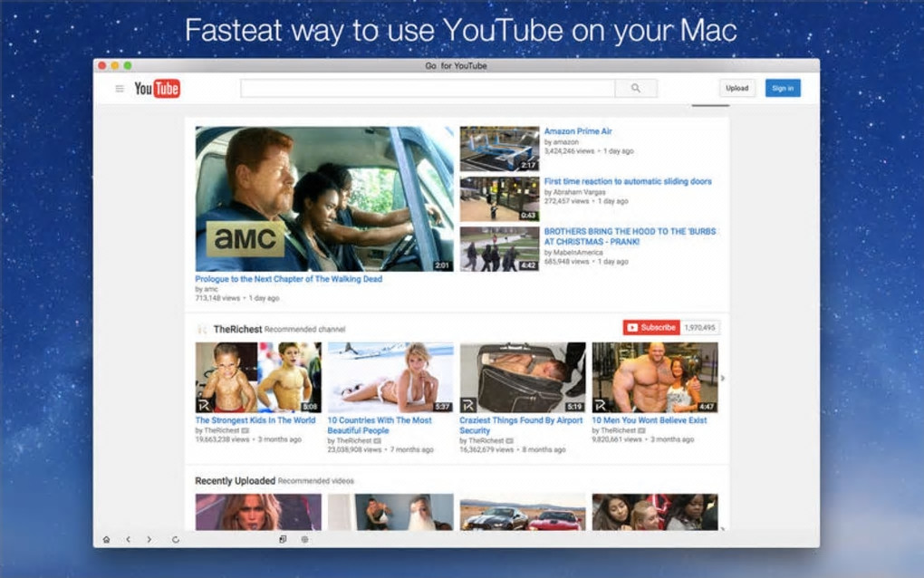Play the AMC Walking Dead video thumbnail
Screen dimensions: 924x578
tap(324, 198)
